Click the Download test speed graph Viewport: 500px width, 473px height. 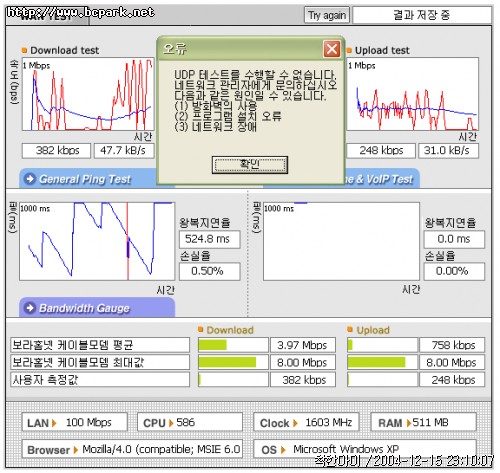point(88,94)
